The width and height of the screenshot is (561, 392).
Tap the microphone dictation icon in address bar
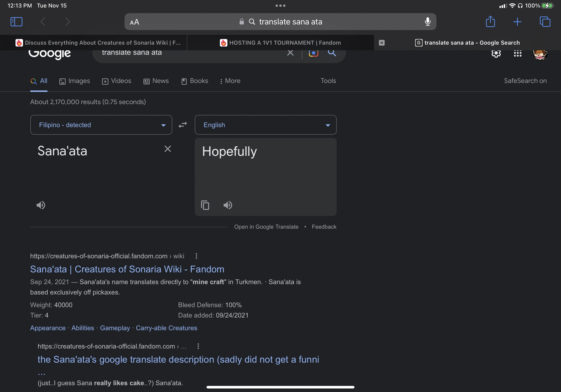click(x=427, y=22)
